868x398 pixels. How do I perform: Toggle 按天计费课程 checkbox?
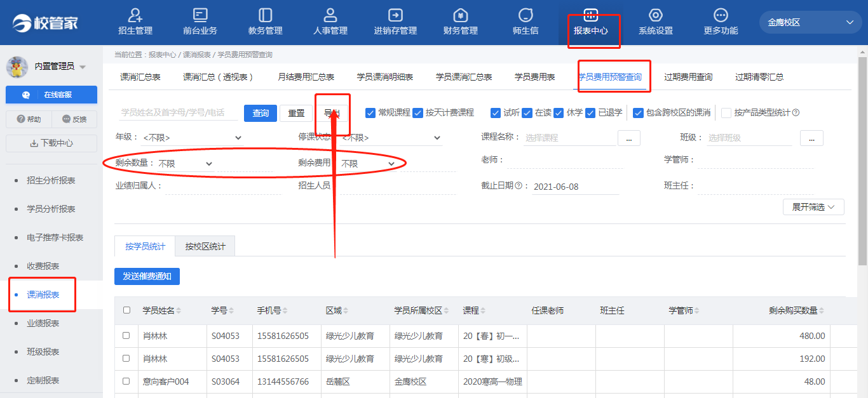417,113
